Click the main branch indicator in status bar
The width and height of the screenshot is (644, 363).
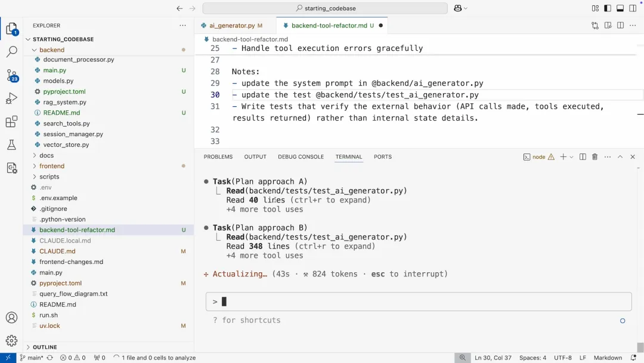point(31,358)
